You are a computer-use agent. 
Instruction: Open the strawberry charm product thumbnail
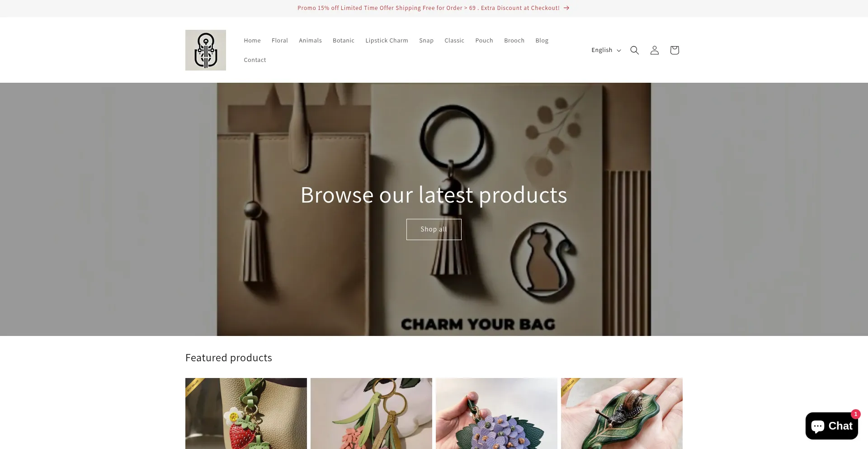[x=246, y=413]
